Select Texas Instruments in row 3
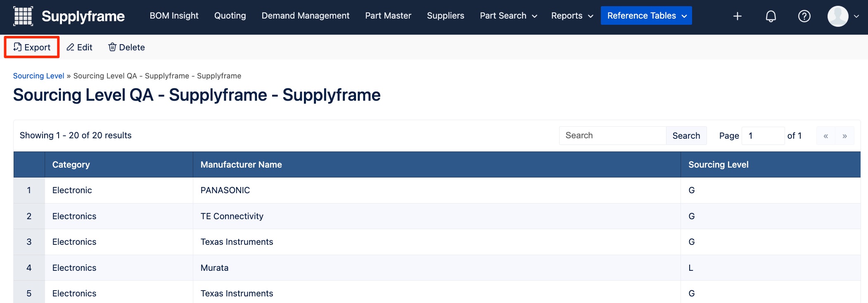Screen dimensions: 868x303 (437, 242)
